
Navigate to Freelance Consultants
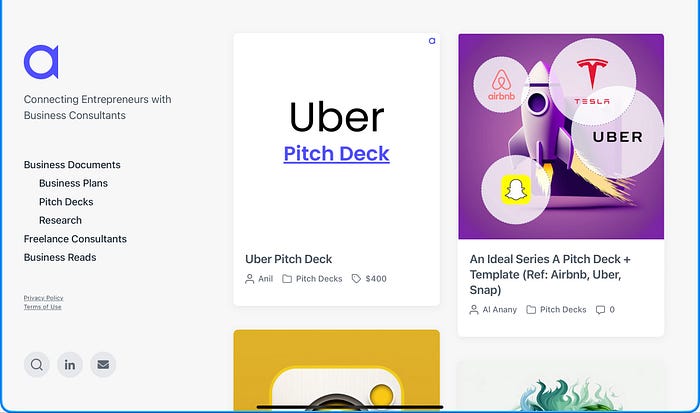coord(75,239)
